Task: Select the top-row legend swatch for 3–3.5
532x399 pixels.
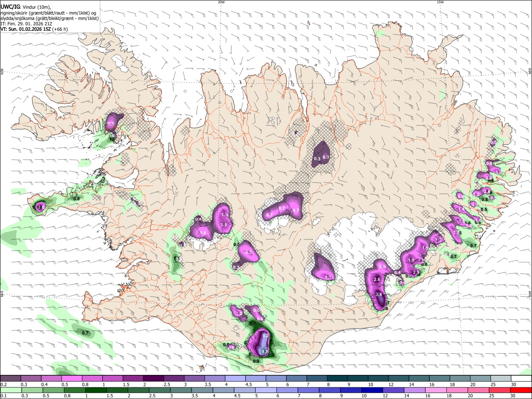Action: point(194,379)
